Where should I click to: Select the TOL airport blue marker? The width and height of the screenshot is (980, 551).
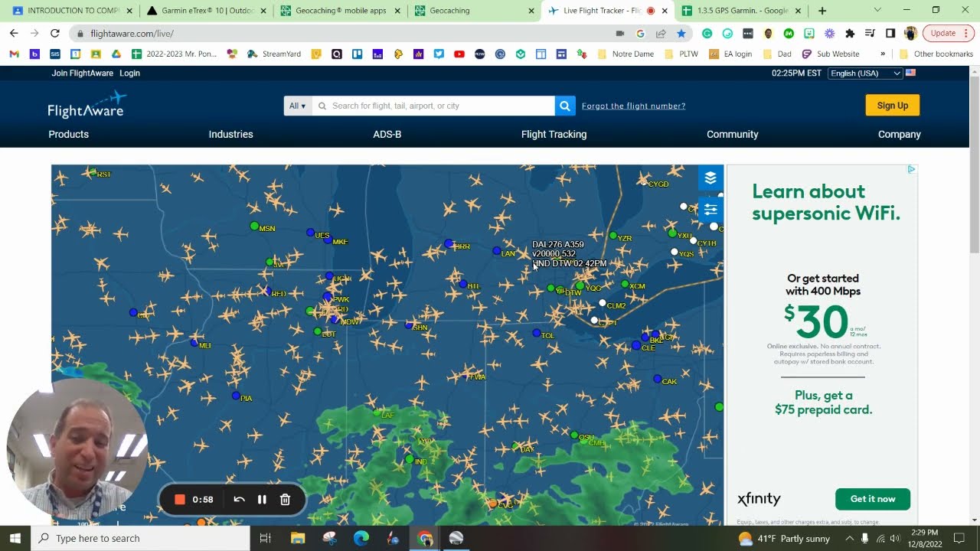[x=537, y=334]
